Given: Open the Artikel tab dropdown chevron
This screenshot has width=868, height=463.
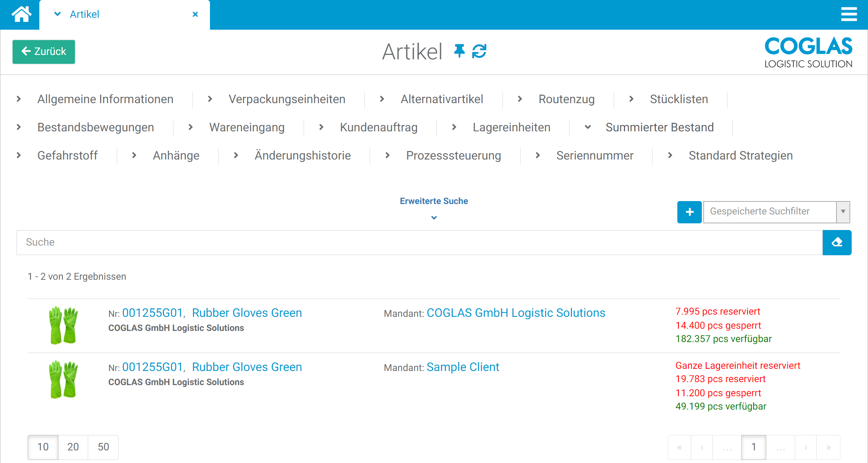Looking at the screenshot, I should 57,14.
